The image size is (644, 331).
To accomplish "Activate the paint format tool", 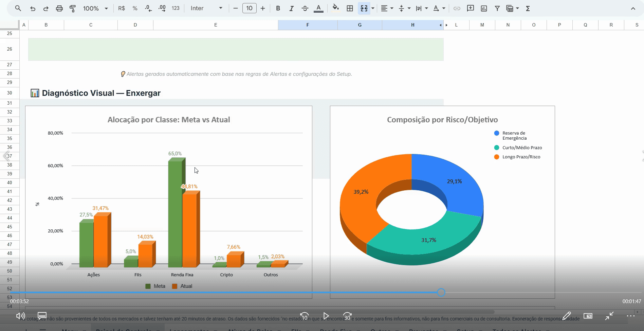I will click(x=73, y=8).
